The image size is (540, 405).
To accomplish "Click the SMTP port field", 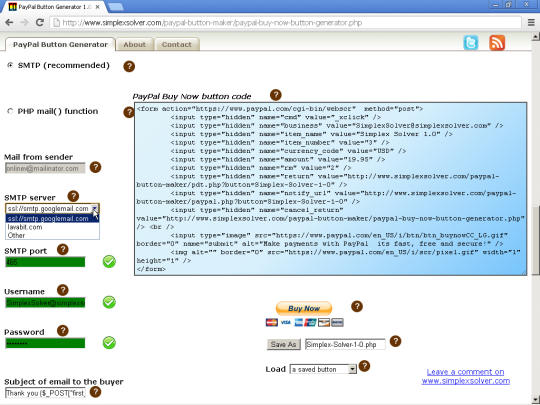I will tap(45, 262).
